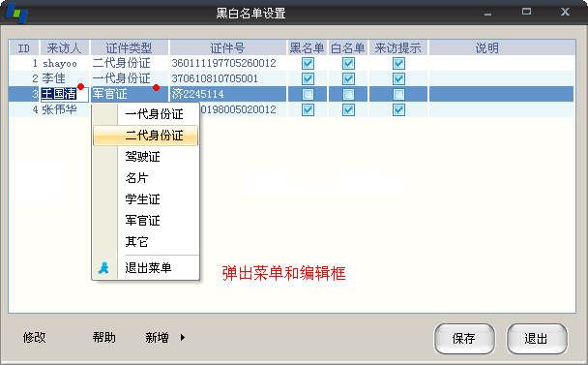Click the 说明 column header
Image resolution: width=588 pixels, height=365 pixels.
[x=502, y=47]
